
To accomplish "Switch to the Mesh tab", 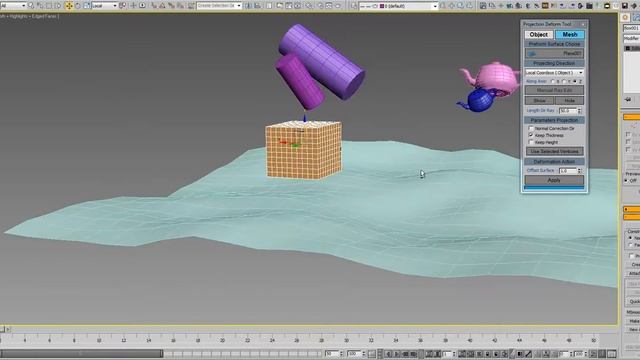I will 570,35.
